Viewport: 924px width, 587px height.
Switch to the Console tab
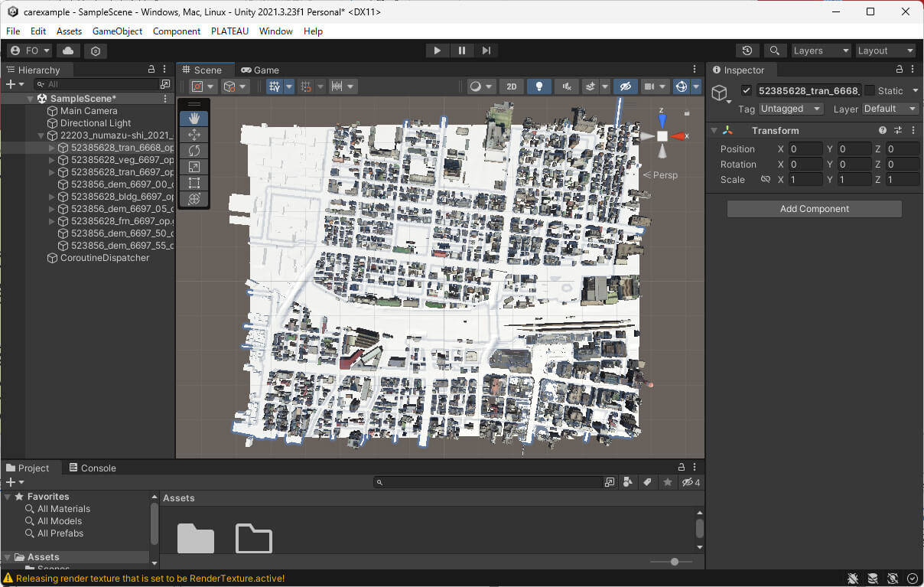93,468
